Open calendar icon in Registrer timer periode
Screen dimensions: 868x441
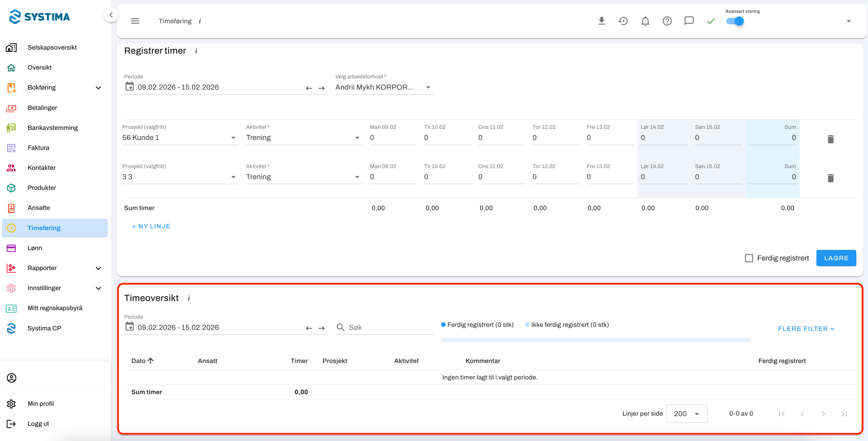click(129, 87)
